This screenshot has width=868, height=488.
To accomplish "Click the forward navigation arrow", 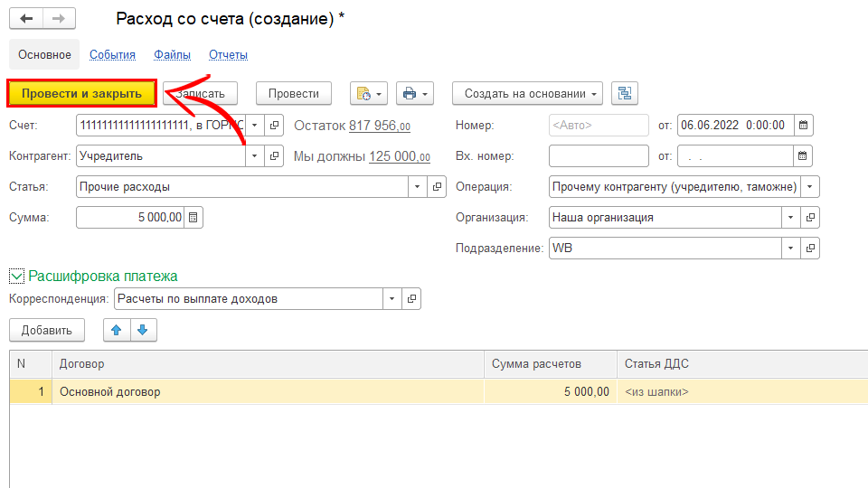I will pyautogui.click(x=59, y=19).
